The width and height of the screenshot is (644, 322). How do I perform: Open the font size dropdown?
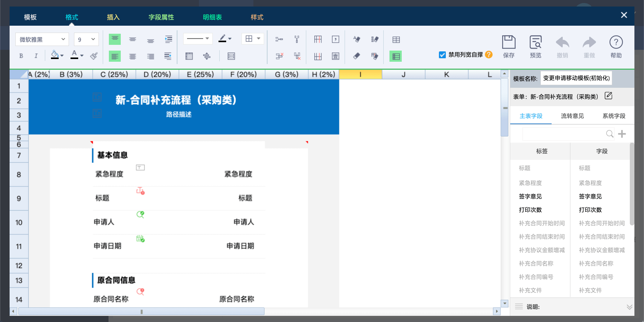point(86,39)
